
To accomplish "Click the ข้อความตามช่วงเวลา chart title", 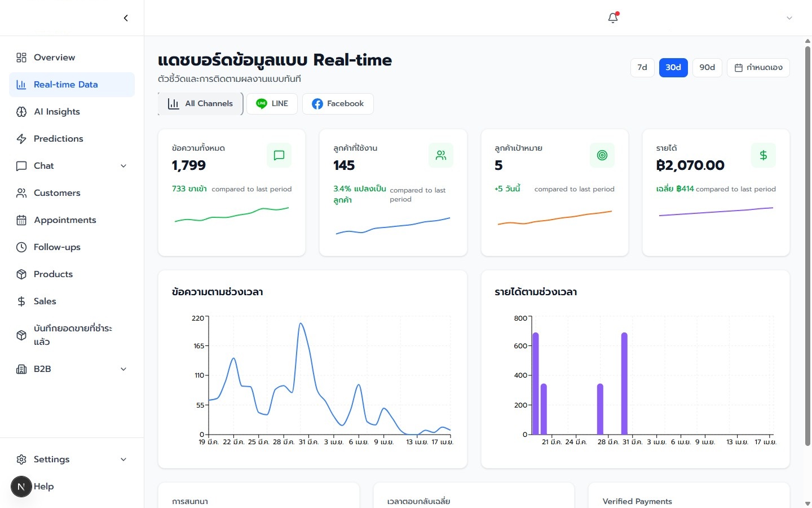I will 218,292.
